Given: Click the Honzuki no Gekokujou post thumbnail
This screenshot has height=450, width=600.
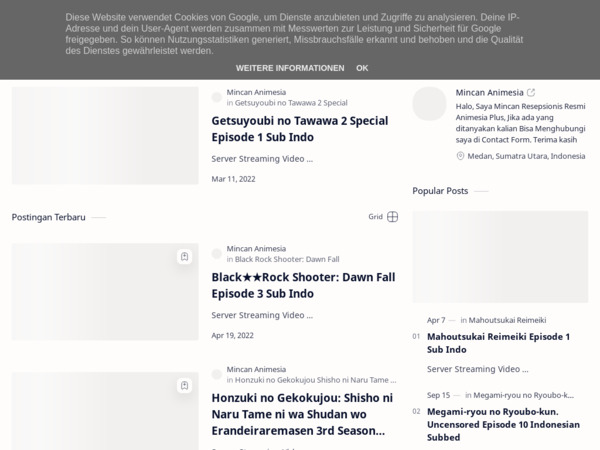Looking at the screenshot, I should [105, 411].
